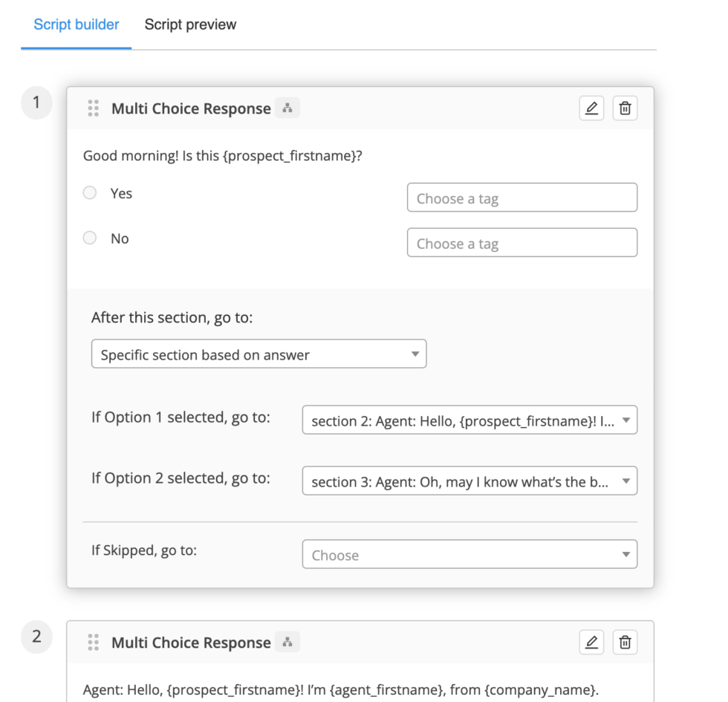Click the tag field for the Yes option

point(521,198)
